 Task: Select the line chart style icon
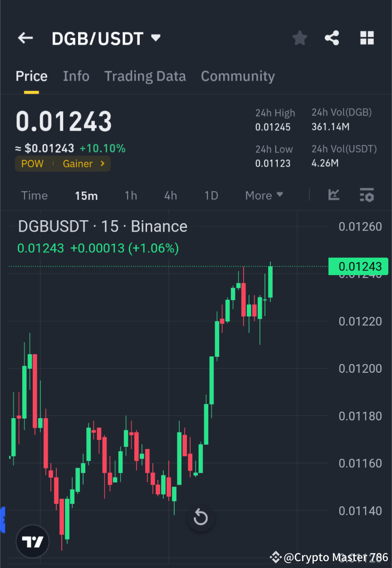point(334,195)
